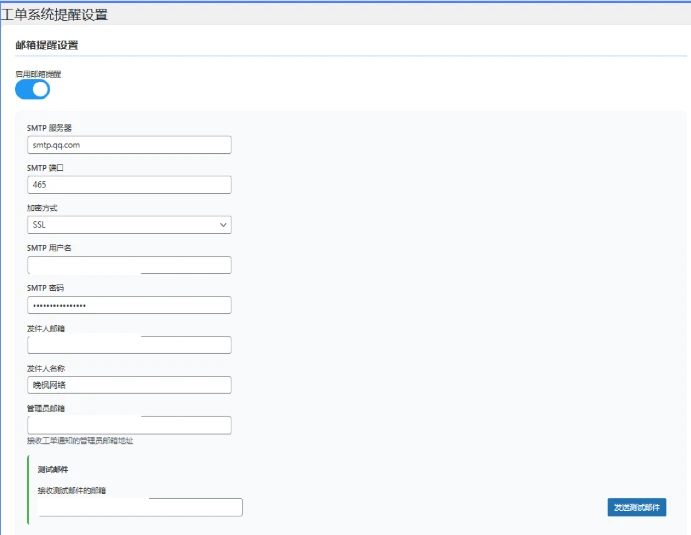
Task: Click the SMTP 端口 field showing 465
Action: (129, 185)
